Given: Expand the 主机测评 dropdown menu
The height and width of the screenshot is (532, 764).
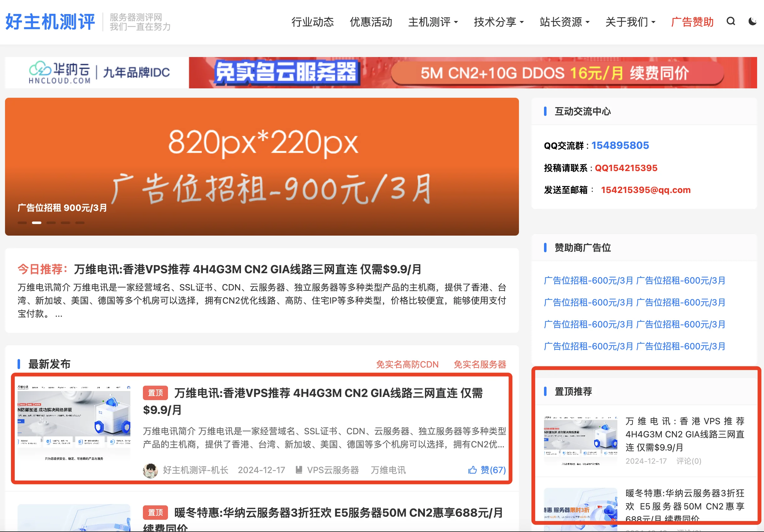Looking at the screenshot, I should tap(433, 22).
